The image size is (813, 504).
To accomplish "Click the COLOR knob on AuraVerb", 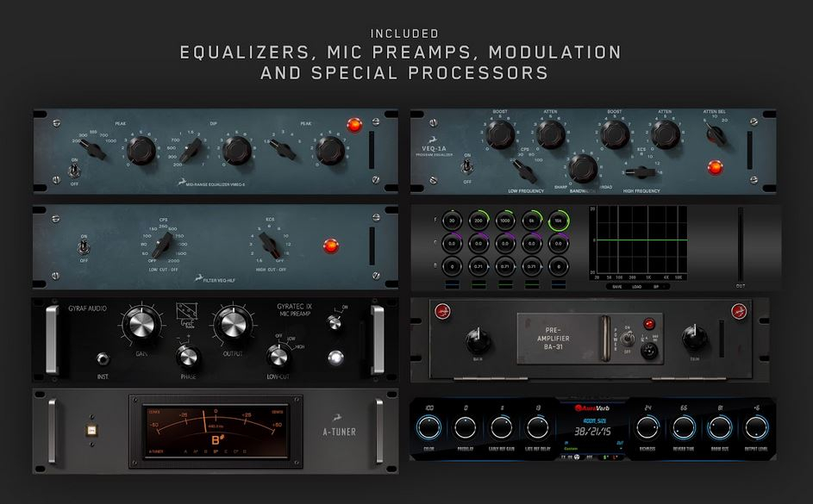I will (x=429, y=428).
